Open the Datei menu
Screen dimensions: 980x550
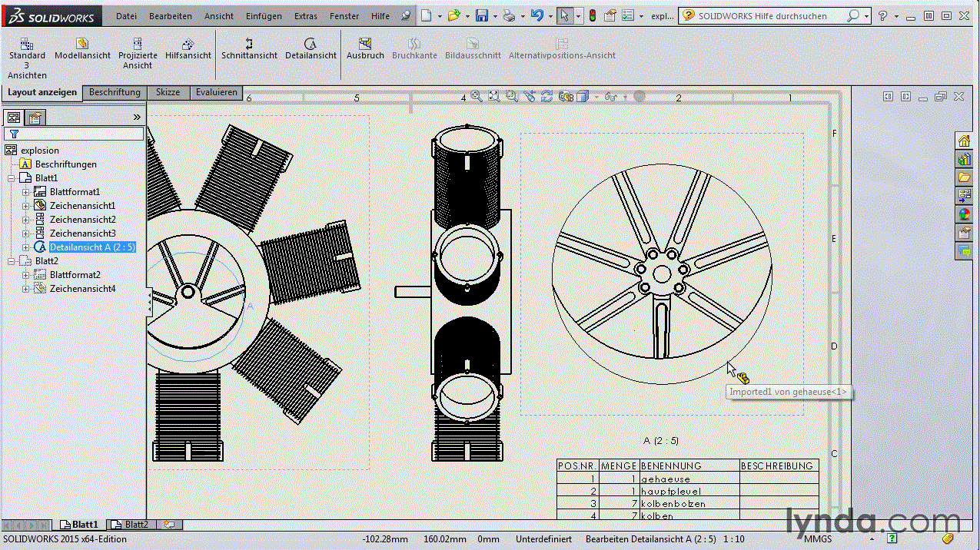[126, 15]
